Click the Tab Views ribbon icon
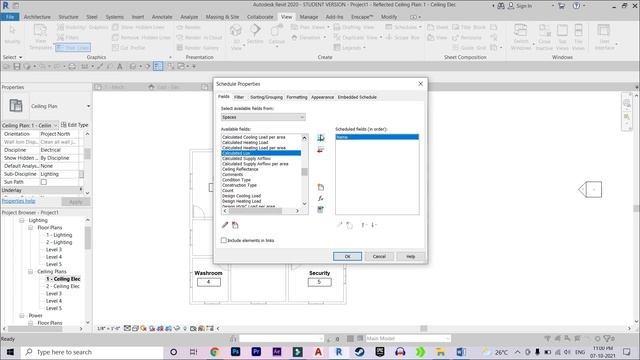Image resolution: width=640 pixels, height=360 pixels. 562,37
